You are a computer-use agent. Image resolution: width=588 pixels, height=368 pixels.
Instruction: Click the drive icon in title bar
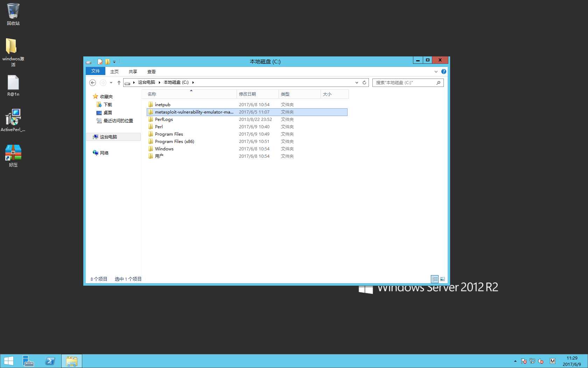point(89,62)
